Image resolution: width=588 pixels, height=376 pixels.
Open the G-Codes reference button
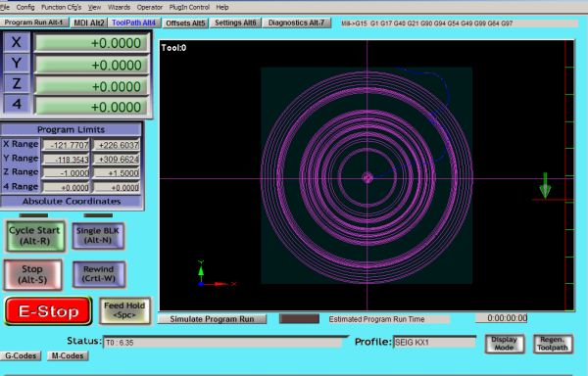point(21,355)
